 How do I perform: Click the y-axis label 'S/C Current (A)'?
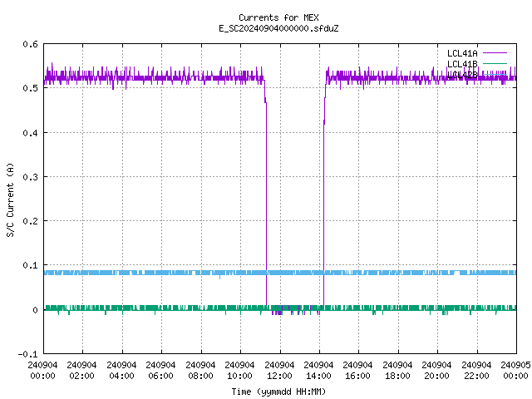pyautogui.click(x=10, y=199)
